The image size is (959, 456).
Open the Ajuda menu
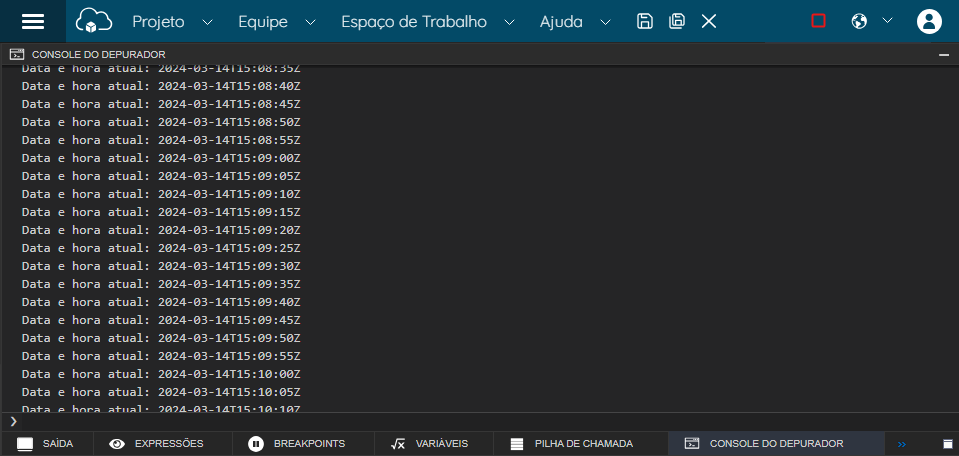[561, 22]
